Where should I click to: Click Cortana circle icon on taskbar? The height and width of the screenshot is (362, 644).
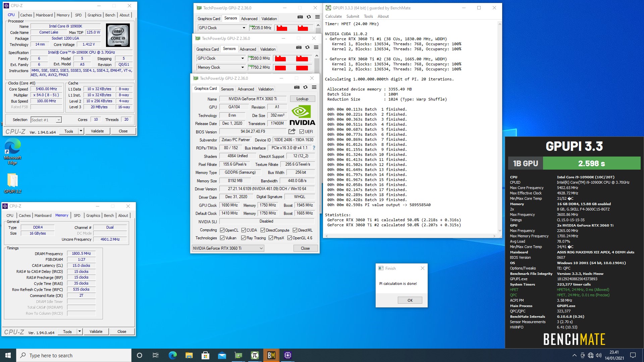point(140,355)
